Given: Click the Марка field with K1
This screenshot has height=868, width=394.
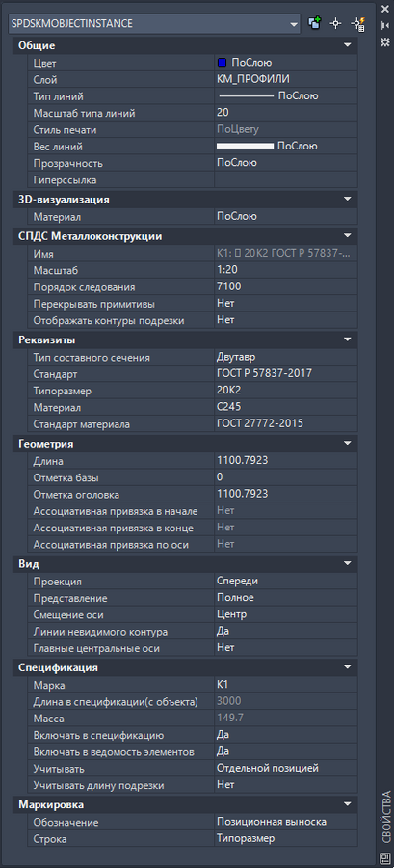Looking at the screenshot, I should 286,685.
